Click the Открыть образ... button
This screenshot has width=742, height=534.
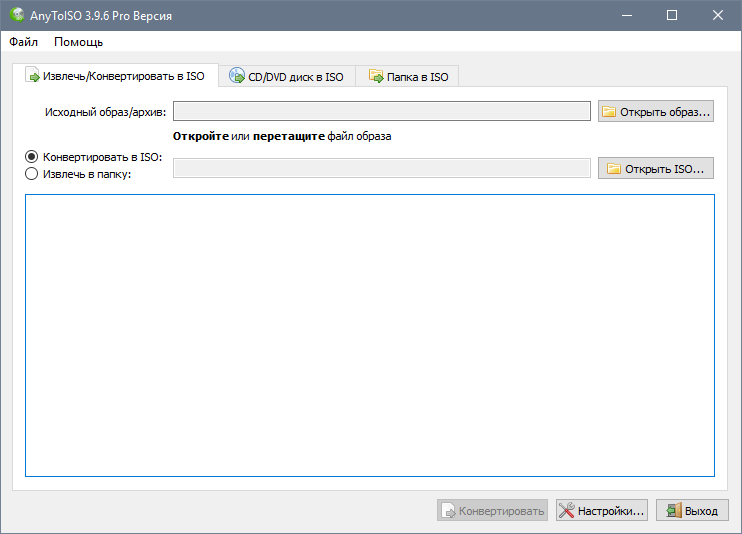coord(655,111)
